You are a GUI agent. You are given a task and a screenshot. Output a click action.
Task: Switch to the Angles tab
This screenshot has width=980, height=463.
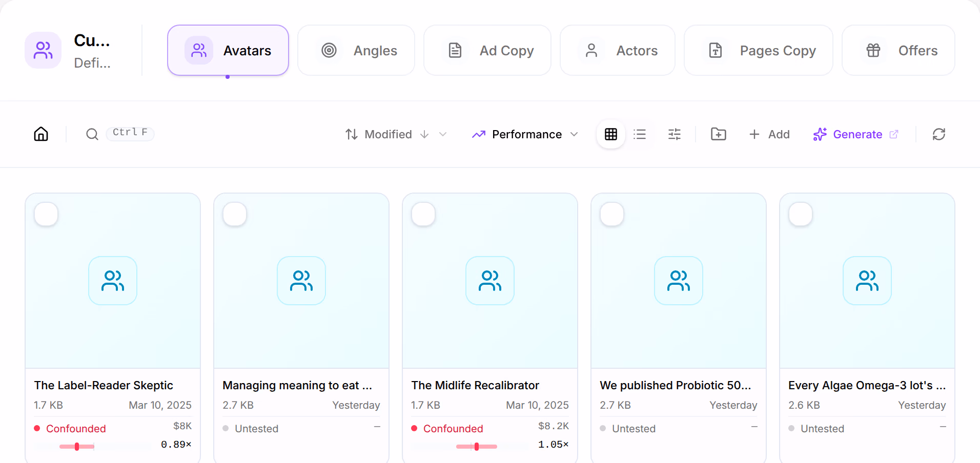coord(356,50)
